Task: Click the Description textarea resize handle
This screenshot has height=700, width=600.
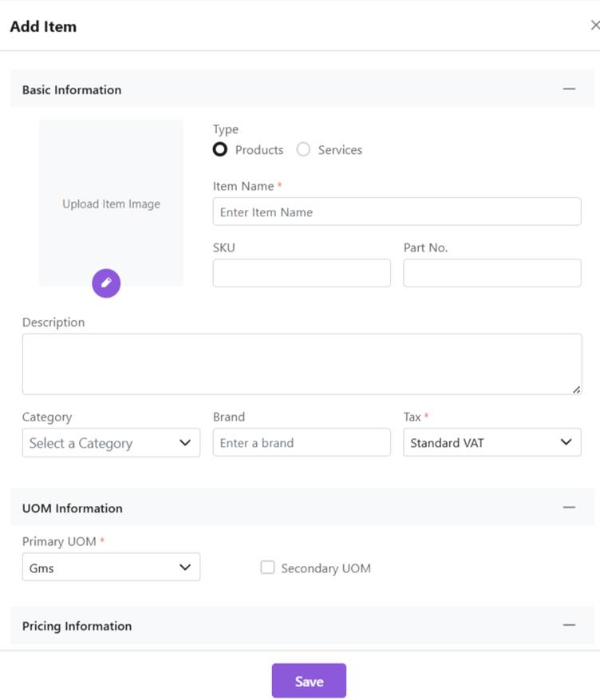Action: tap(576, 390)
